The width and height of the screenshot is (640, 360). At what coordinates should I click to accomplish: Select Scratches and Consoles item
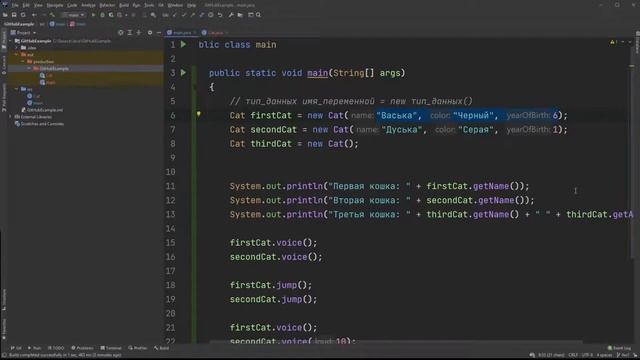click(x=39, y=124)
